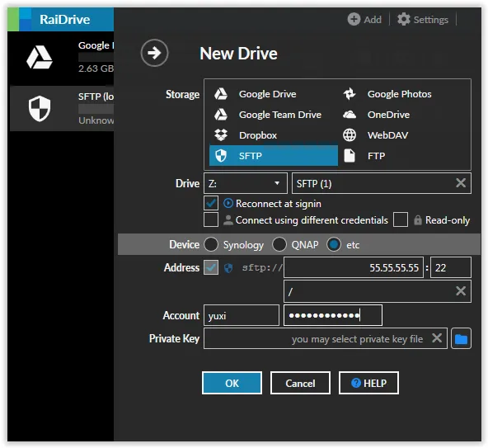Click the host address field 55.55.55.55
The width and height of the screenshot is (488, 448).
[x=354, y=267]
